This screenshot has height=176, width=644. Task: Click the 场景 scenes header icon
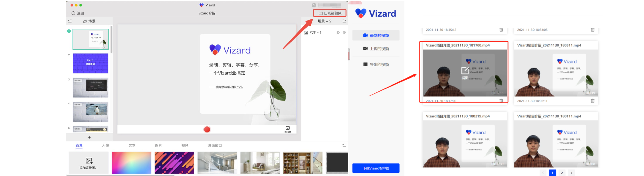coord(85,22)
